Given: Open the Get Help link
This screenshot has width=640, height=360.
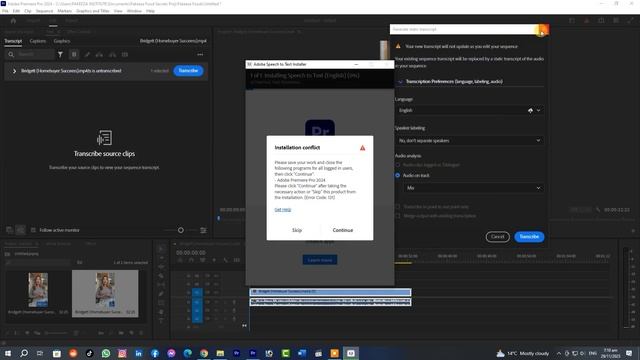Looking at the screenshot, I should (283, 209).
